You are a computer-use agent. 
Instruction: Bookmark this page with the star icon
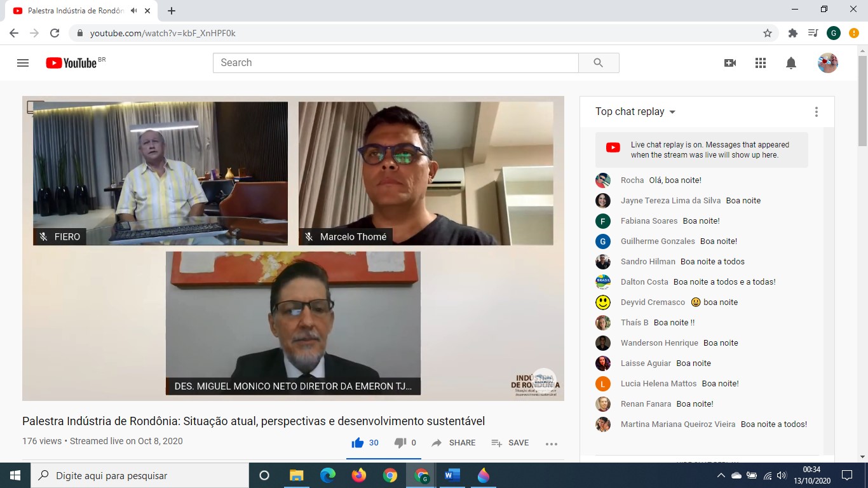768,33
